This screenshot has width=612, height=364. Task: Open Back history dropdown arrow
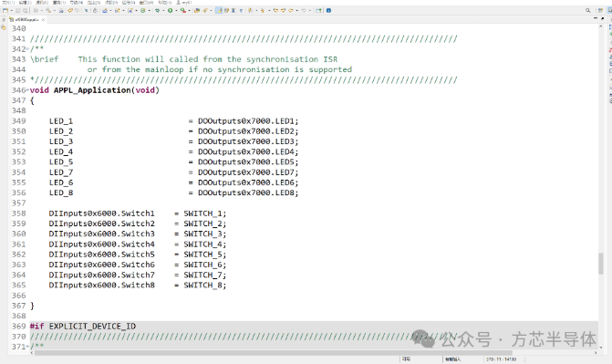[x=297, y=11]
